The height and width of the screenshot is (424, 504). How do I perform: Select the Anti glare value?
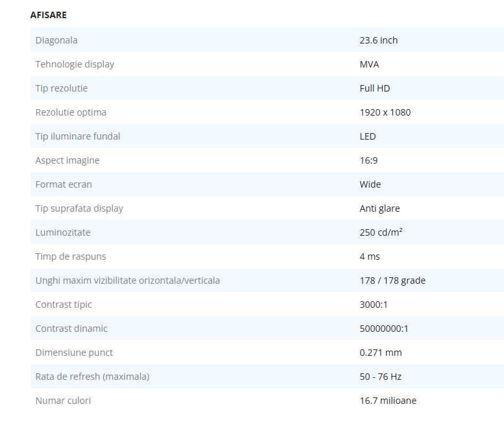[380, 208]
